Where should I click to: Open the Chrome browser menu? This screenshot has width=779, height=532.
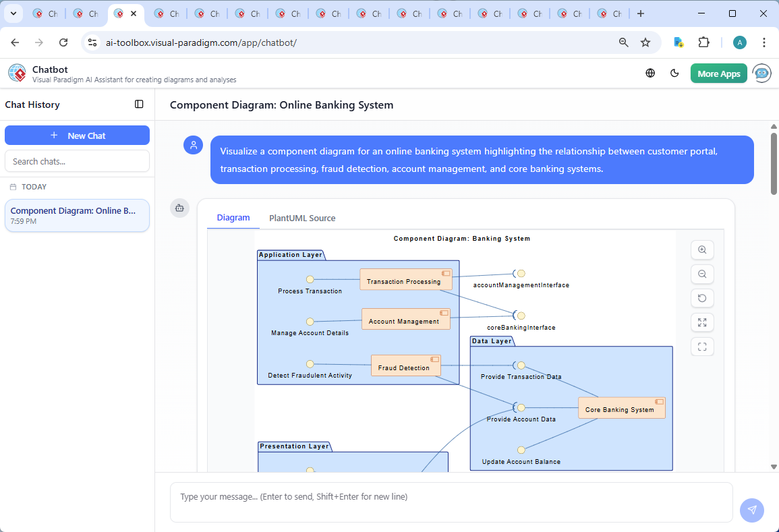764,42
